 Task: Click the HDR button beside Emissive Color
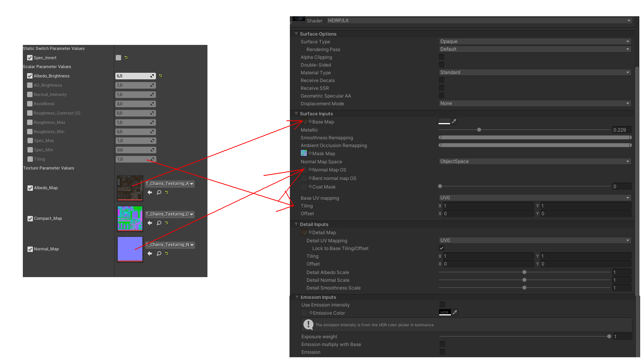[x=444, y=312]
